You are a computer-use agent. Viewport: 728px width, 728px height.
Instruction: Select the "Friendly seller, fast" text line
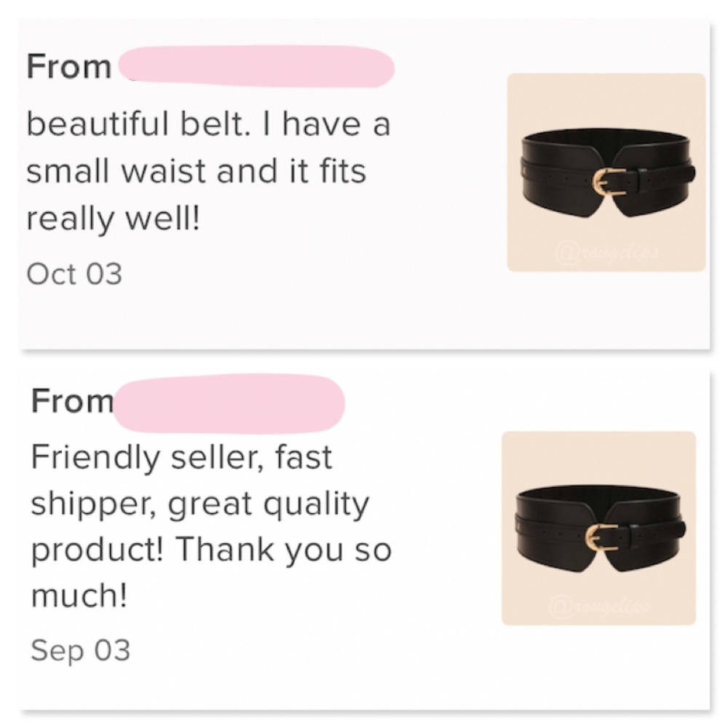pyautogui.click(x=181, y=457)
